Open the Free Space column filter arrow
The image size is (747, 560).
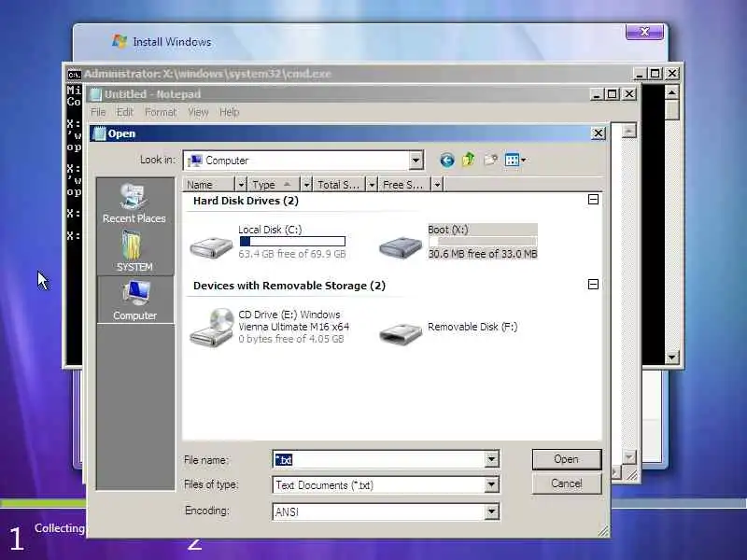pos(437,184)
